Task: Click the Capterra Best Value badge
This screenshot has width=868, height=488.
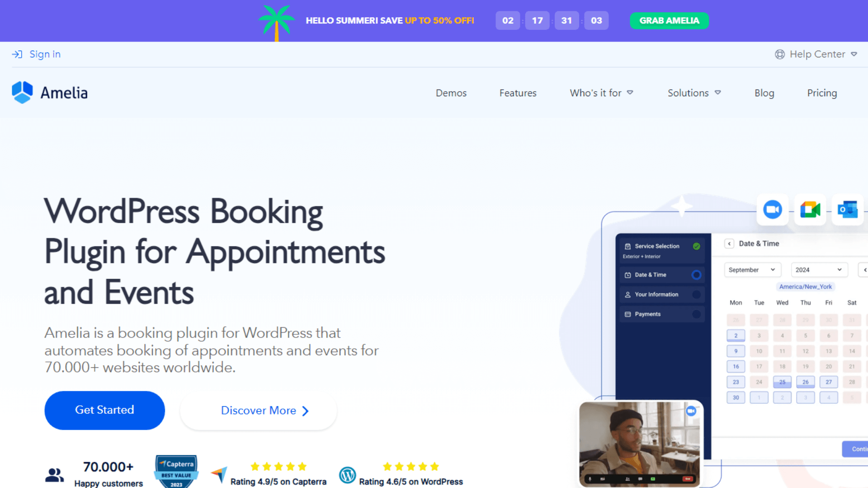Action: point(176,471)
